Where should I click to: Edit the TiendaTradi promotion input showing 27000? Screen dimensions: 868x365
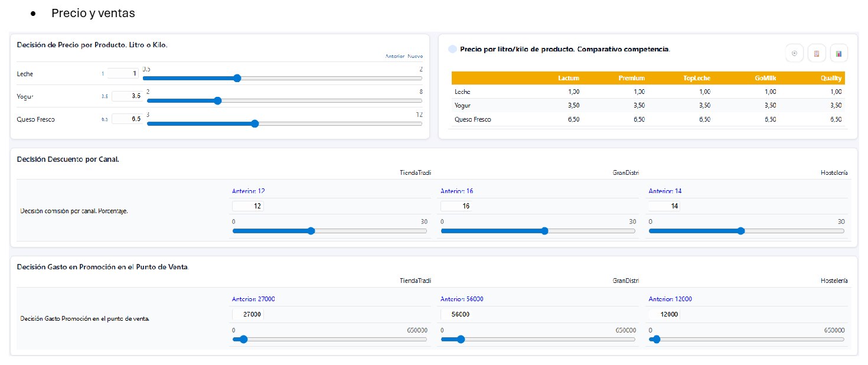pyautogui.click(x=248, y=314)
